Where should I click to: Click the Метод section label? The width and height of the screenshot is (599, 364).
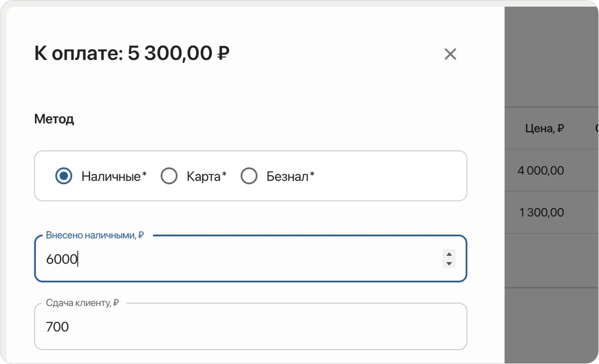[x=54, y=119]
